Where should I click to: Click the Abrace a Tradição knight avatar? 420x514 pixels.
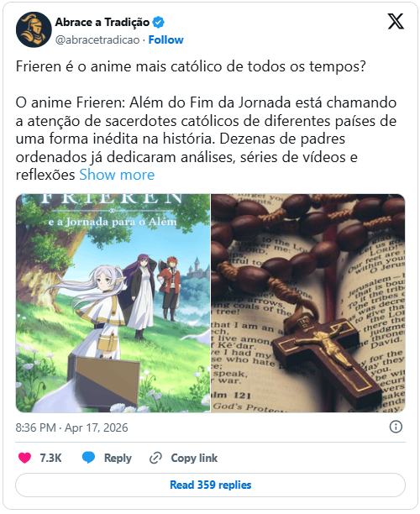[x=34, y=30]
